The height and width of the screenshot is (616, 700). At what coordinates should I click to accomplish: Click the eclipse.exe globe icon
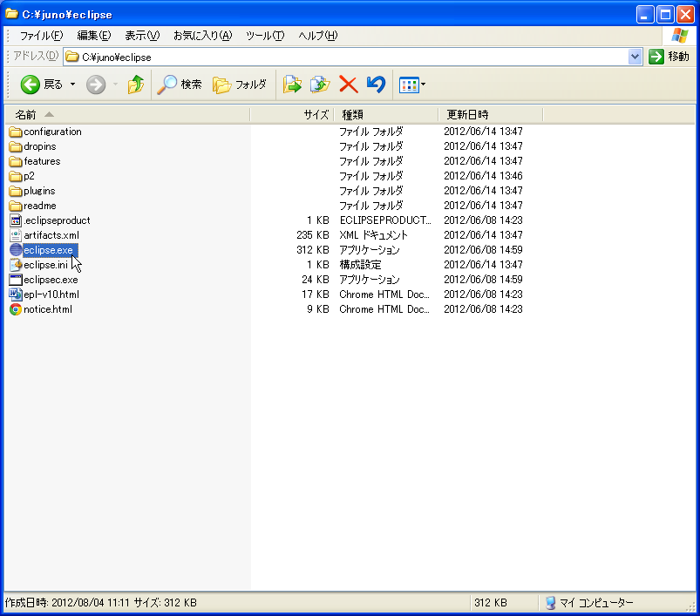tap(16, 250)
